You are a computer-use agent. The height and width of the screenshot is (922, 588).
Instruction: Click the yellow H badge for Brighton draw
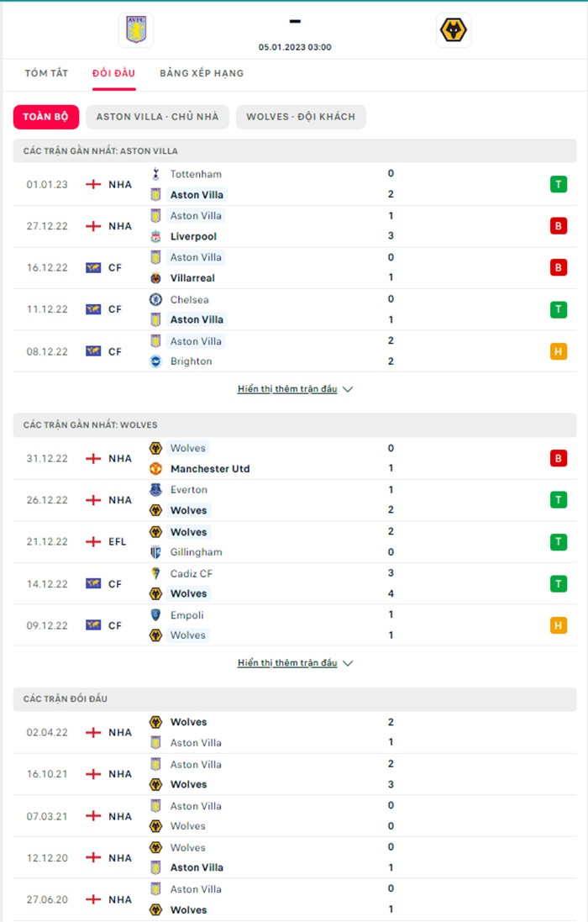point(558,351)
